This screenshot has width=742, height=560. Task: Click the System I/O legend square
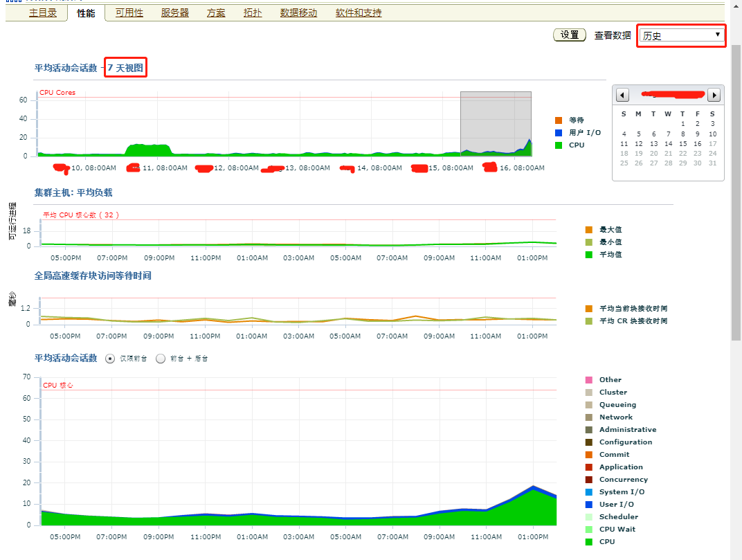590,491
